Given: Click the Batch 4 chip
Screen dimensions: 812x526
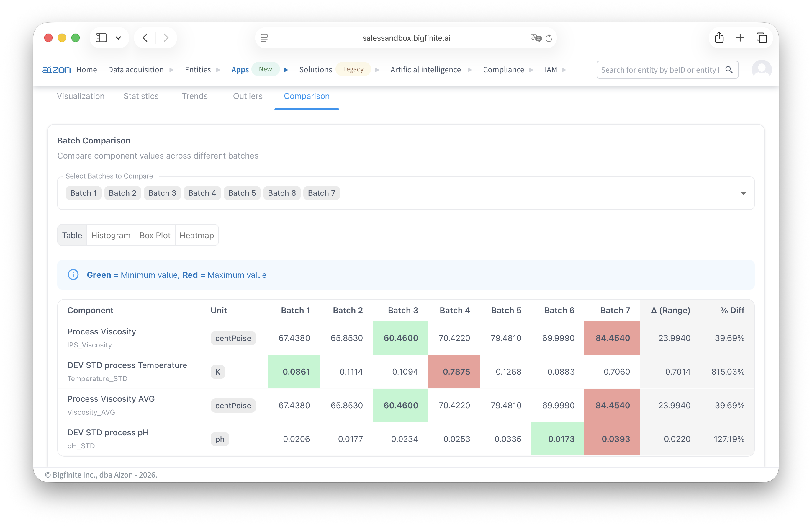Looking at the screenshot, I should point(202,193).
